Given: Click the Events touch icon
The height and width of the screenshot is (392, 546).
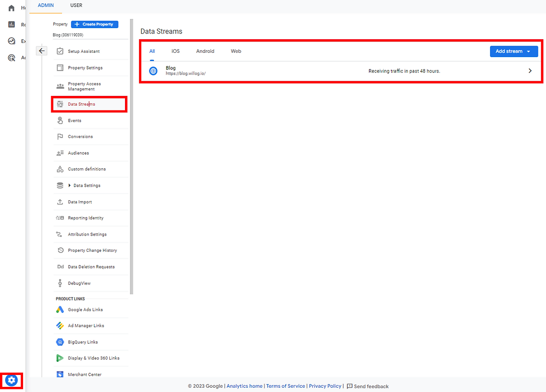Looking at the screenshot, I should click(60, 121).
